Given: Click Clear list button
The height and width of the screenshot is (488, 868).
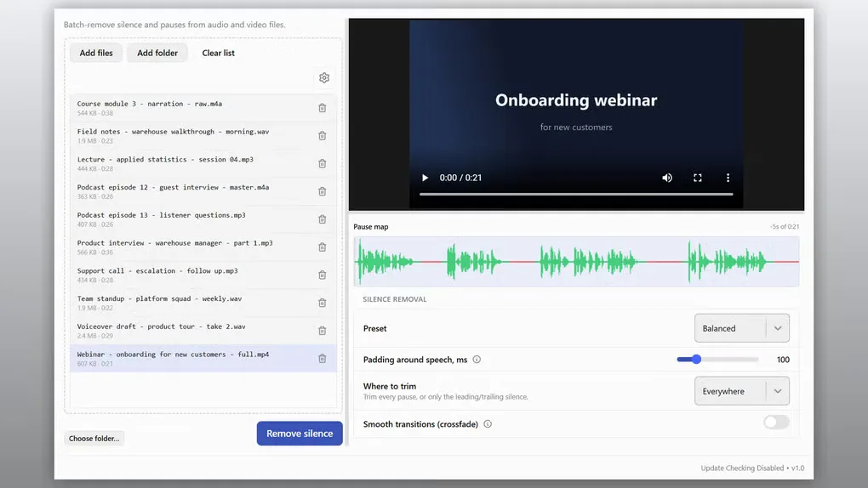Looking at the screenshot, I should [x=218, y=53].
